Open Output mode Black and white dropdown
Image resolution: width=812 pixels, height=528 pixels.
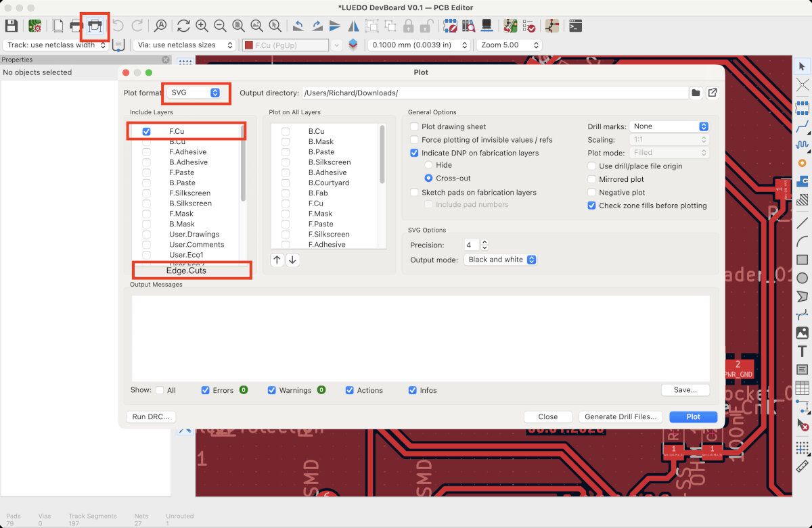pos(500,260)
